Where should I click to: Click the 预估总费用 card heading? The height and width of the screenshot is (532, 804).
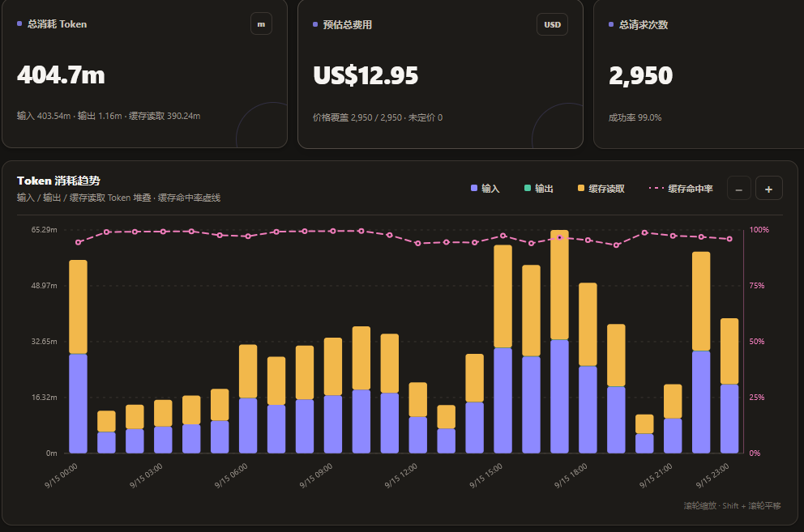pyautogui.click(x=347, y=24)
